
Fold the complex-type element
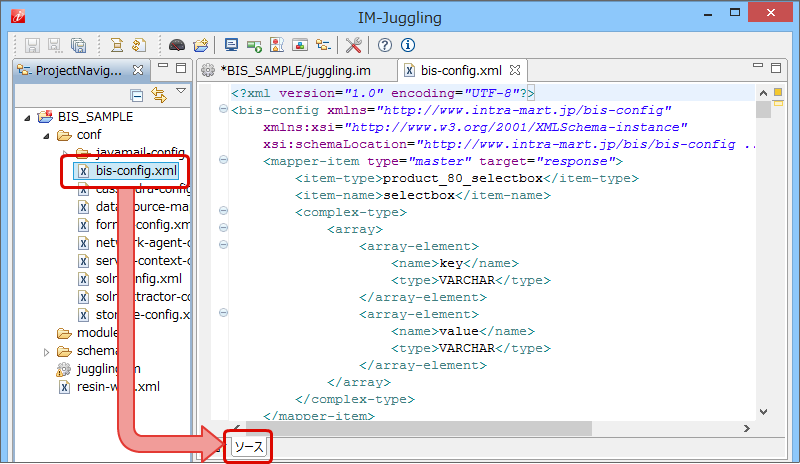(x=223, y=210)
